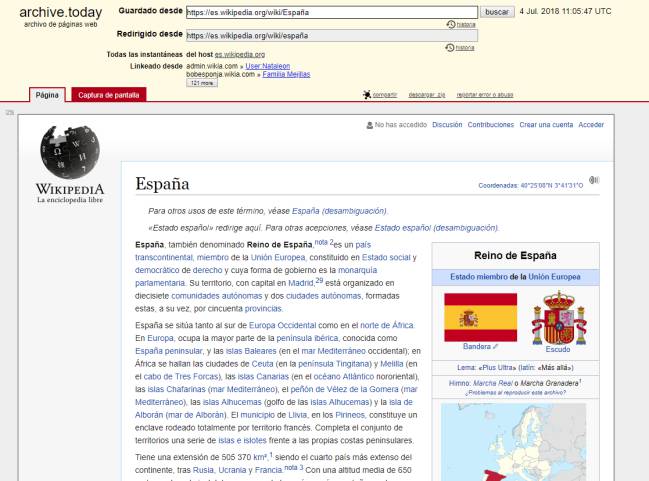Screen dimensions: 649x481
Task: Click the Melilla link
Action: [392, 364]
